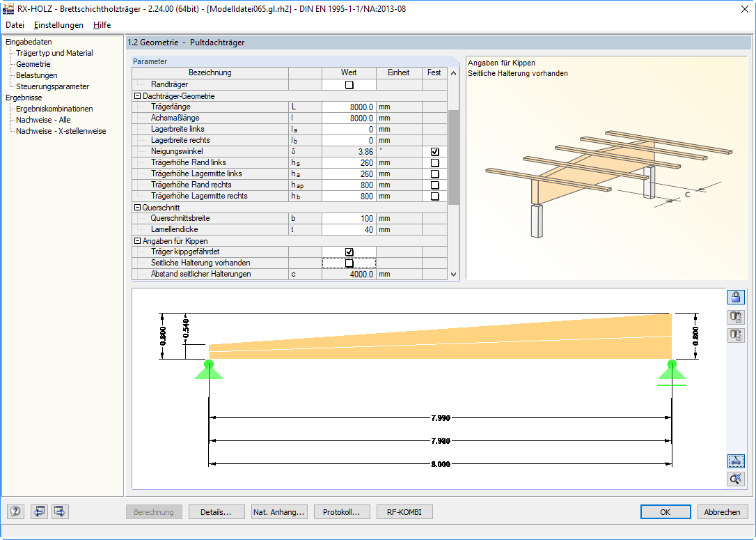Select Trägertyp und Material in navigator
756x540 pixels.
[54, 53]
